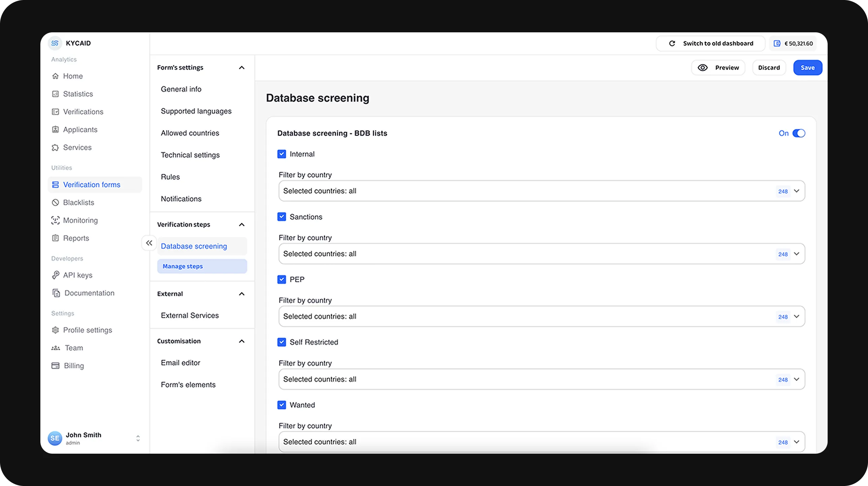
Task: Open the Database screening verification step
Action: point(194,246)
